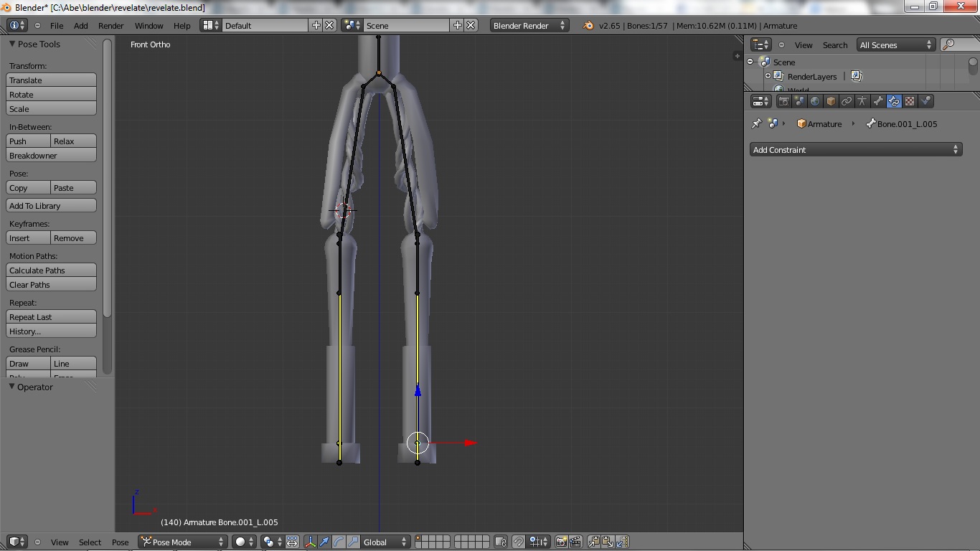Click the OpenGL render image camera icon
The width and height of the screenshot is (980, 551).
pos(562,542)
